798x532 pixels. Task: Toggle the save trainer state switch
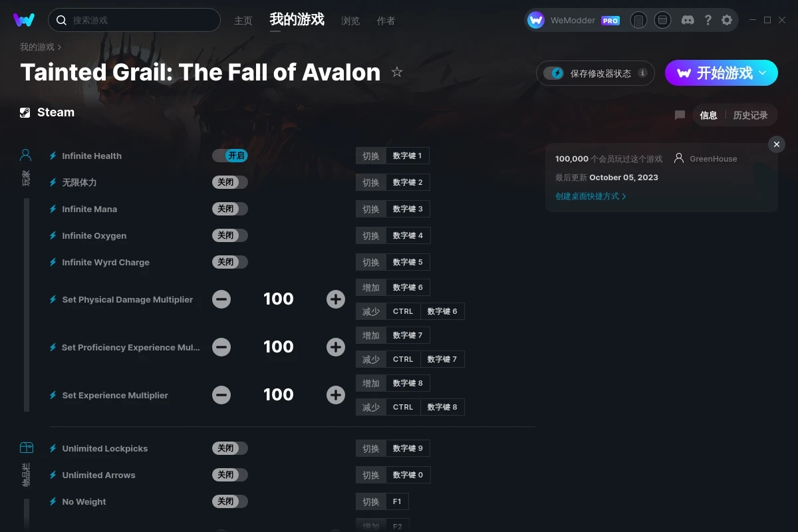pyautogui.click(x=553, y=73)
